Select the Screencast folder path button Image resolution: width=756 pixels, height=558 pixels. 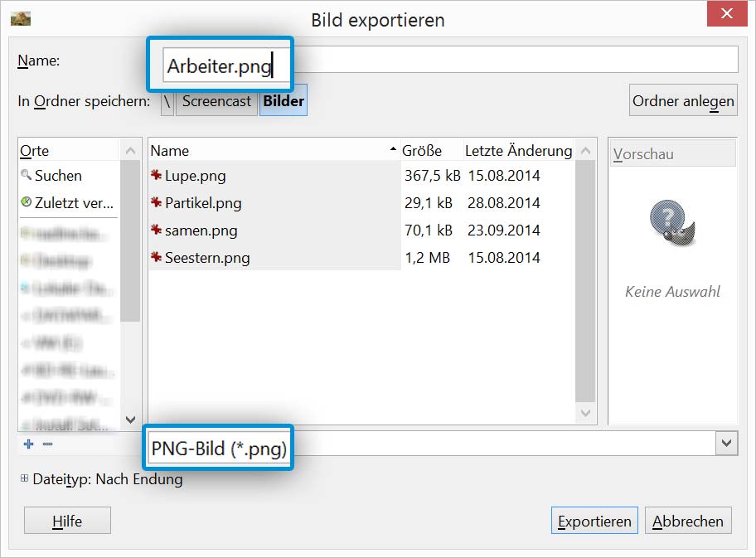pyautogui.click(x=216, y=101)
